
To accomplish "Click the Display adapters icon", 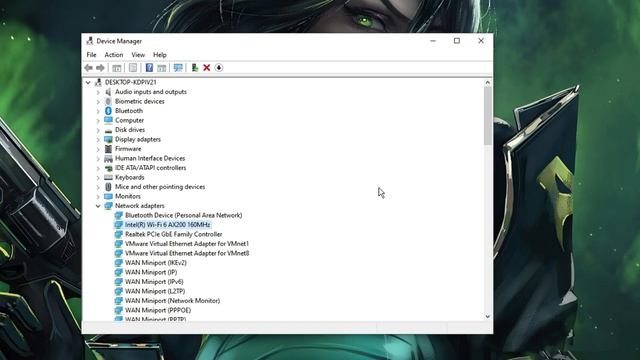I will click(x=108, y=139).
